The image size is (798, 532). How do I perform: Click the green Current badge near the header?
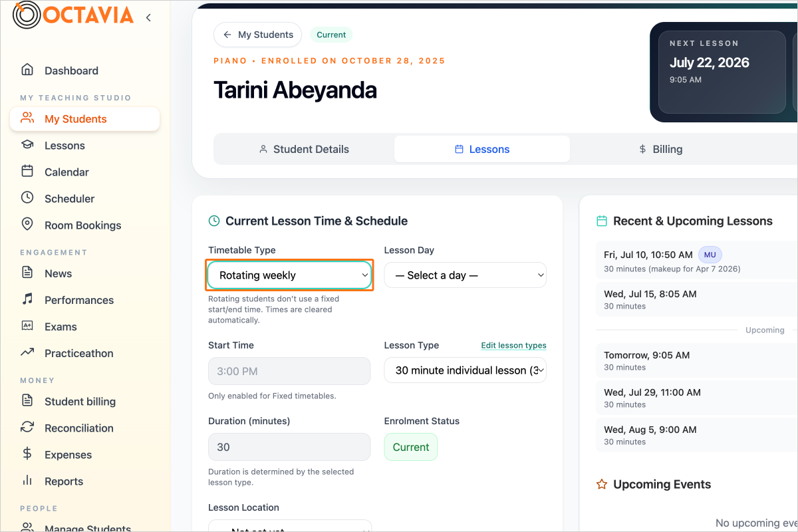point(331,35)
